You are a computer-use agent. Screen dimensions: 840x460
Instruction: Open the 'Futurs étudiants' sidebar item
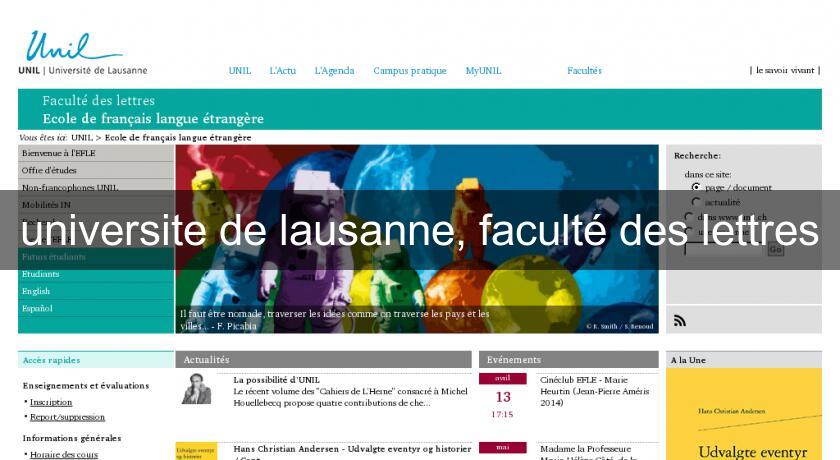[x=96, y=257]
